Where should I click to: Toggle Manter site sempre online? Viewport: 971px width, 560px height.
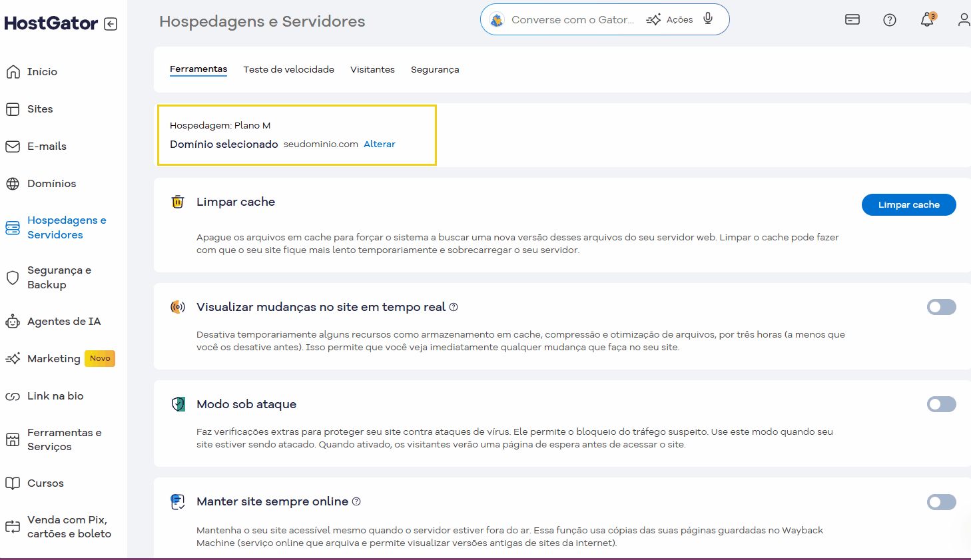tap(941, 502)
